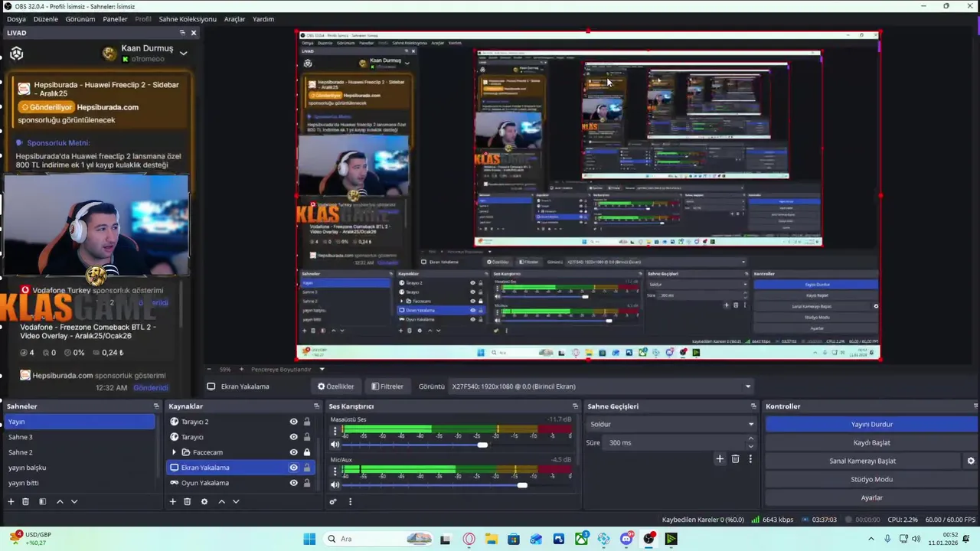Click Kaydı Başlat to start recording
Viewport: 980px width, 551px height.
click(x=872, y=442)
